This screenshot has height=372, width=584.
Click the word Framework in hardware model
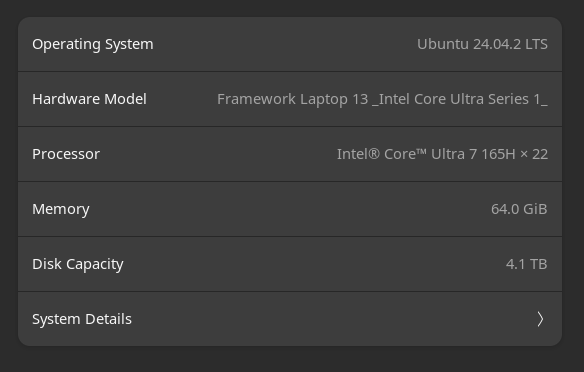pos(257,99)
